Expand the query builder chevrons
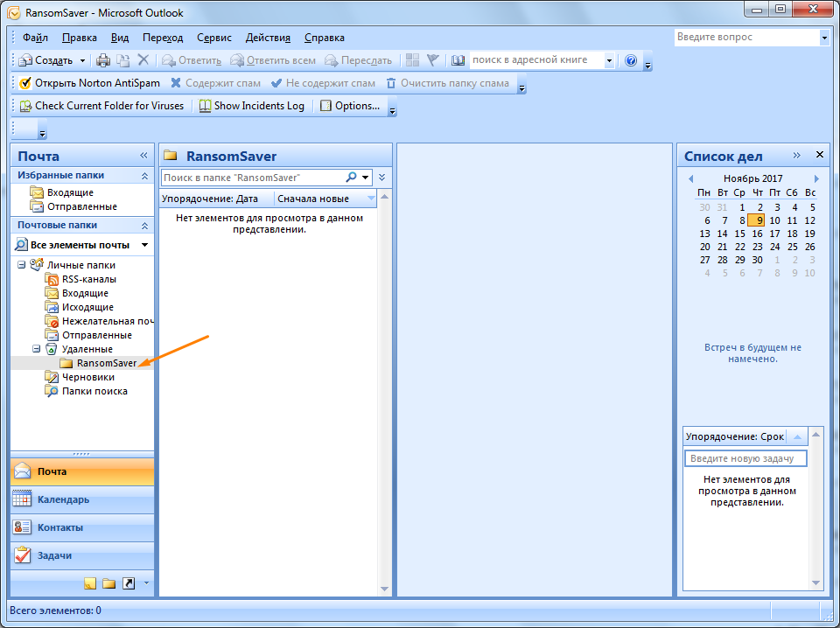840x628 pixels. click(x=382, y=178)
